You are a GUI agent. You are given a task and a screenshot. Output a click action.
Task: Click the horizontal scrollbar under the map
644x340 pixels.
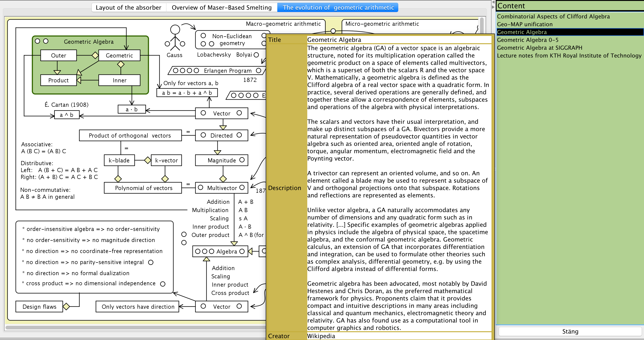[135, 327]
